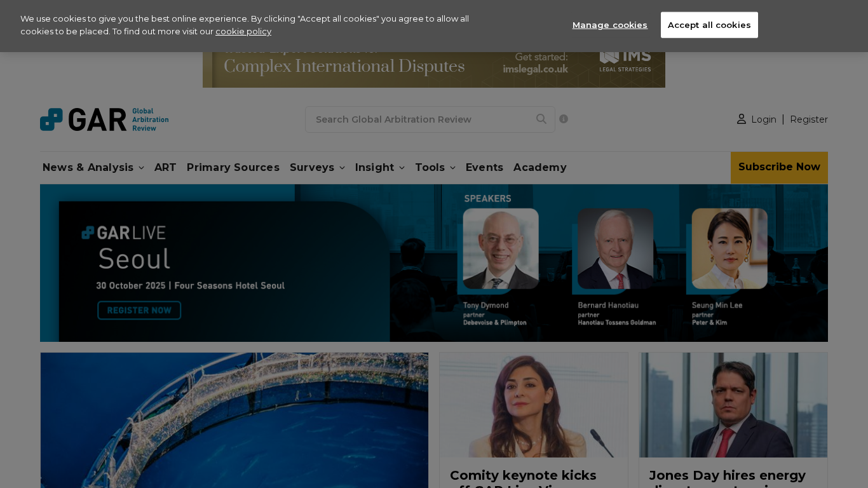Viewport: 868px width, 488px height.
Task: Click the GAR Global Arbitration Review logo
Action: pos(104,119)
